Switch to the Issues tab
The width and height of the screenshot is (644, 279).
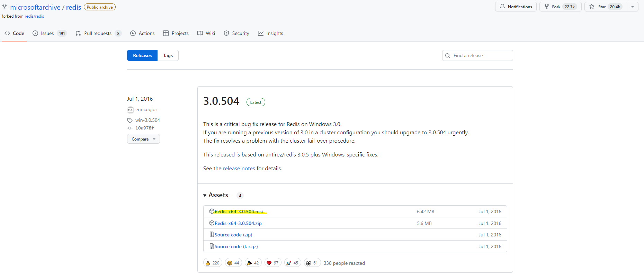click(50, 33)
